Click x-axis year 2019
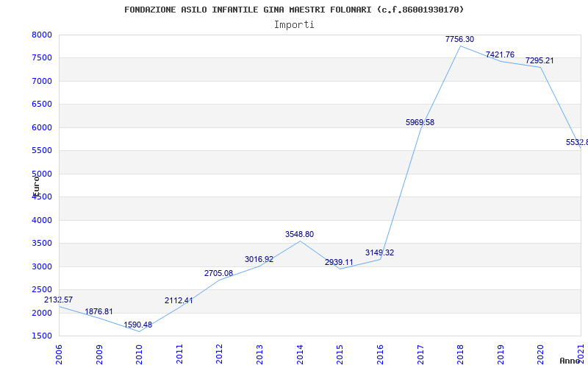Screen dimensions: 588x368 click(501, 355)
